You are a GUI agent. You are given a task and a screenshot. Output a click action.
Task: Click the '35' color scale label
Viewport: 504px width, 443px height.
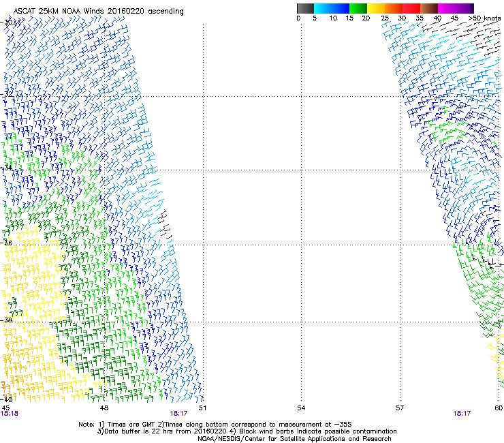point(420,18)
